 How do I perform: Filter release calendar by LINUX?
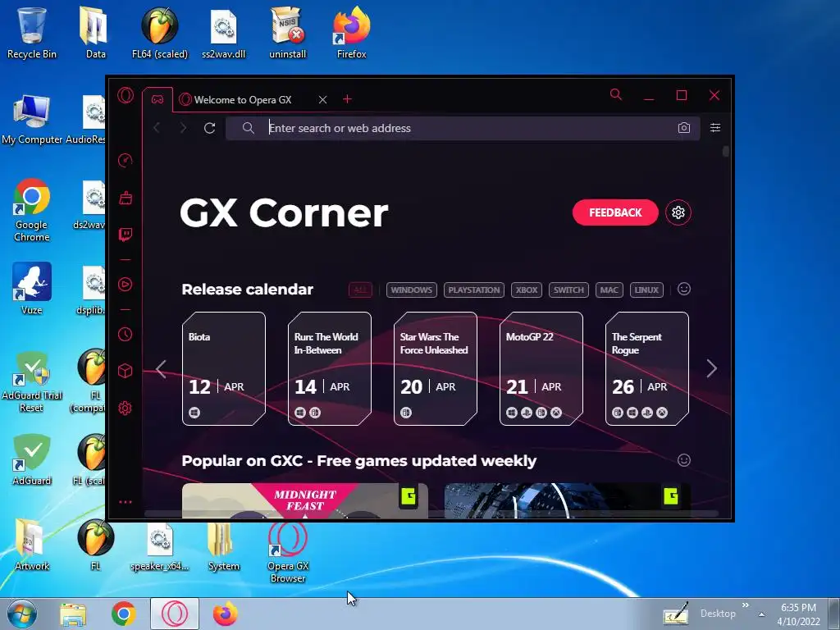click(646, 290)
